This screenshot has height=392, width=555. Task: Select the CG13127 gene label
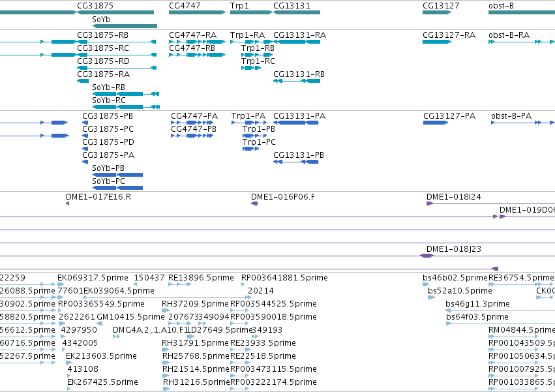(x=441, y=6)
